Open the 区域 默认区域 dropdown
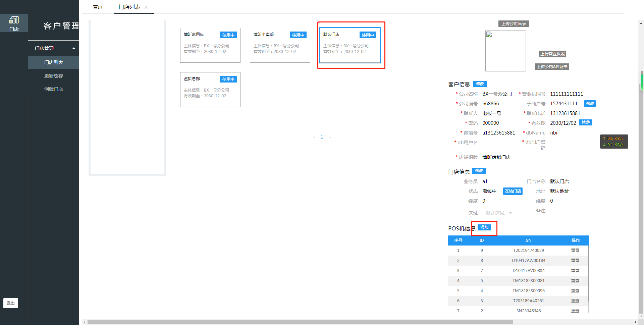The height and width of the screenshot is (325, 644). click(499, 213)
